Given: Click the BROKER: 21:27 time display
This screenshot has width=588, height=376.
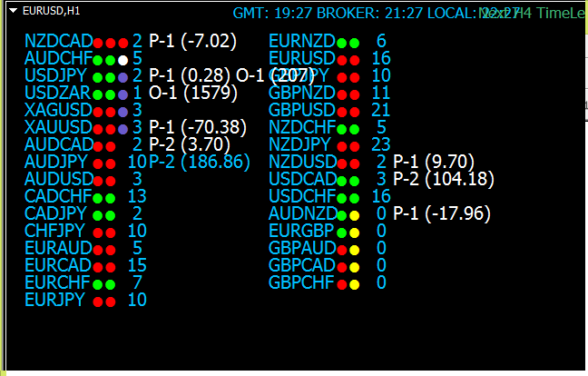Looking at the screenshot, I should pos(370,13).
